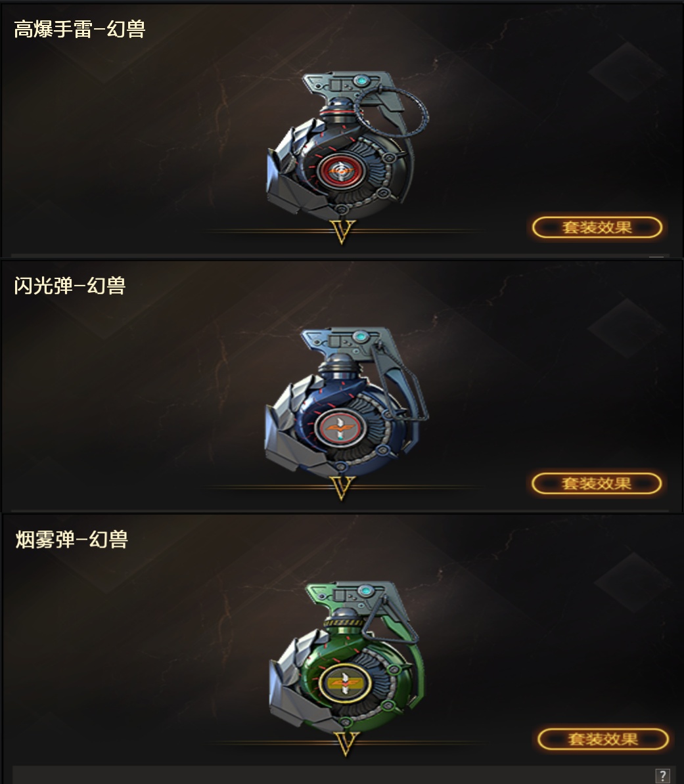The image size is (684, 784).
Task: Click yellow-ringed center emblem on smoke grenade
Action: point(345,683)
